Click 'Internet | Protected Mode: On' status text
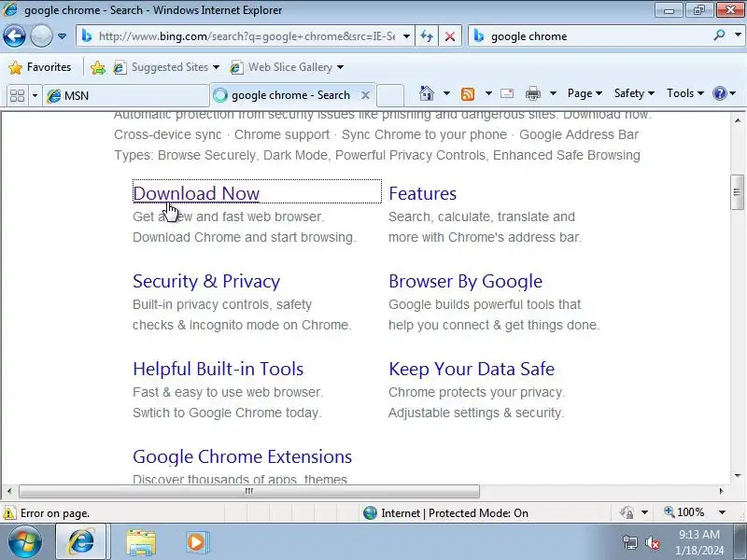Screen dimensions: 747x560 click(455, 513)
